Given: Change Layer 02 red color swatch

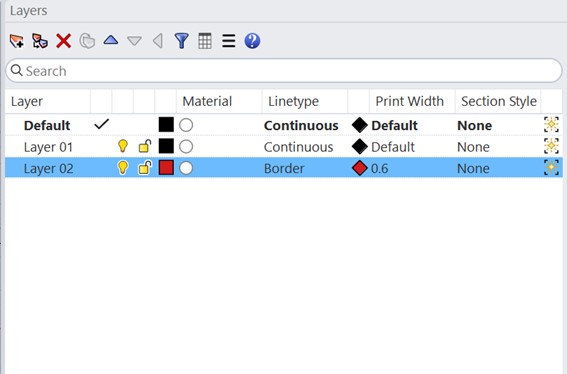Looking at the screenshot, I should pyautogui.click(x=166, y=168).
